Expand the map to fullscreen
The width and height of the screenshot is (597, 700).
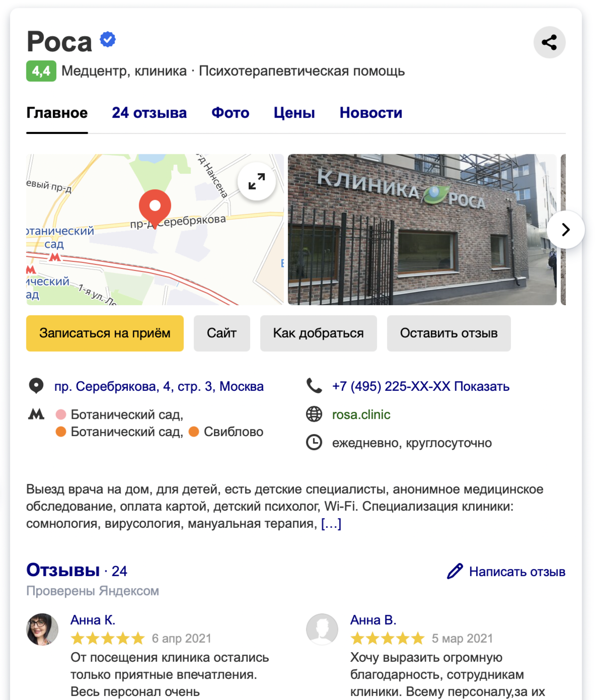[x=257, y=182]
